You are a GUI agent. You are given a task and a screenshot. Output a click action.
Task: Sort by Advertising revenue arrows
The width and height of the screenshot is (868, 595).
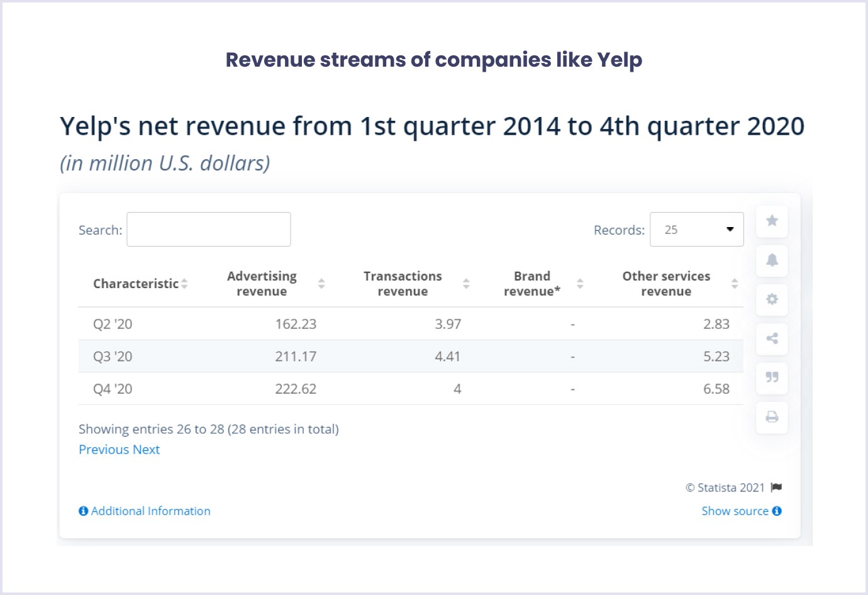[x=321, y=284]
